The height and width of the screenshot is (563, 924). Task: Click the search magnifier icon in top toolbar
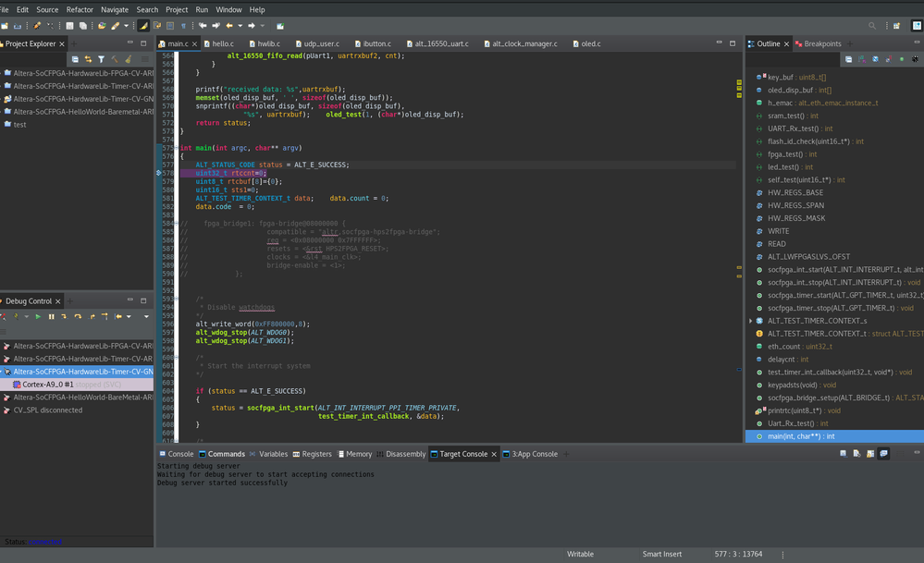point(872,26)
